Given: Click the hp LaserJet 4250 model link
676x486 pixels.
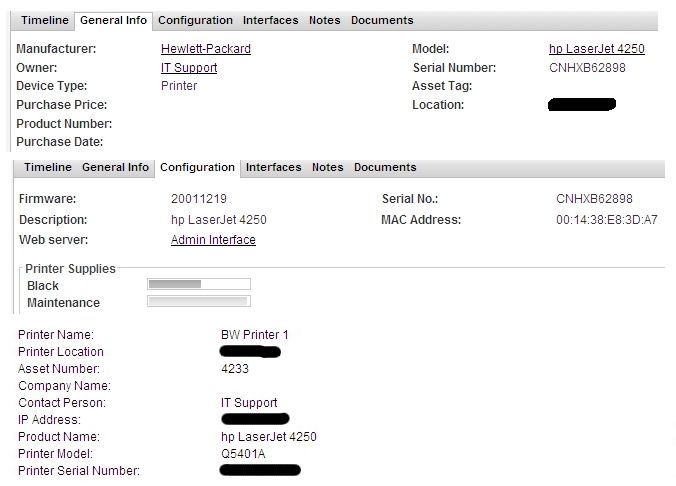Looking at the screenshot, I should click(597, 49).
